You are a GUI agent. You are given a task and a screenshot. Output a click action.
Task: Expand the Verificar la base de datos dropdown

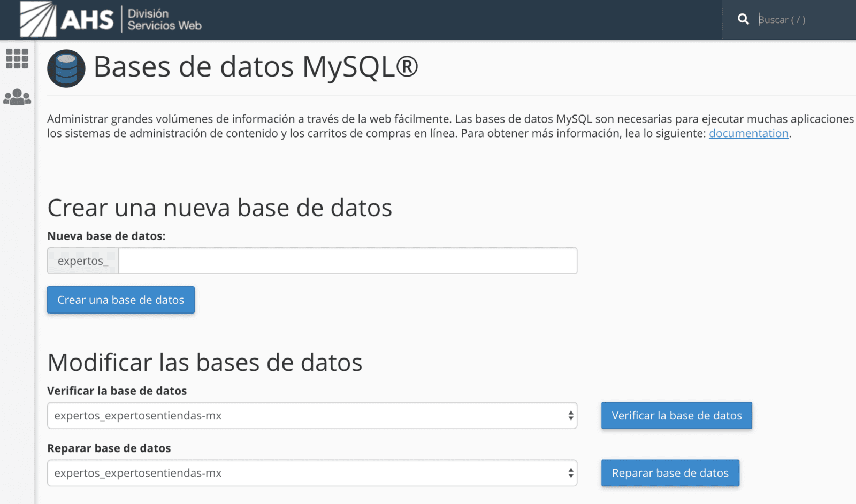tap(312, 416)
